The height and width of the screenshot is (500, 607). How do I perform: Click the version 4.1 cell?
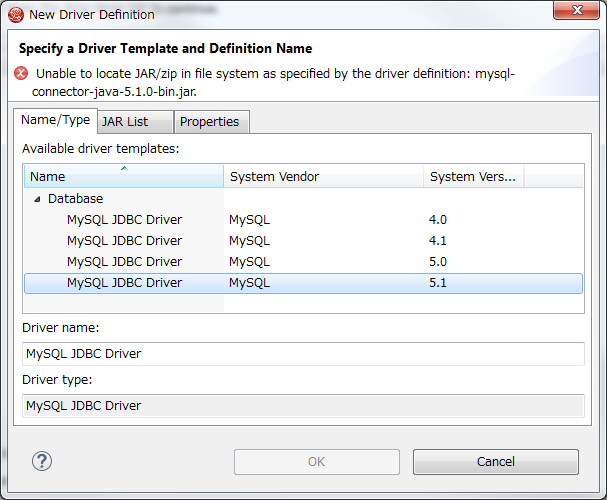[438, 241]
